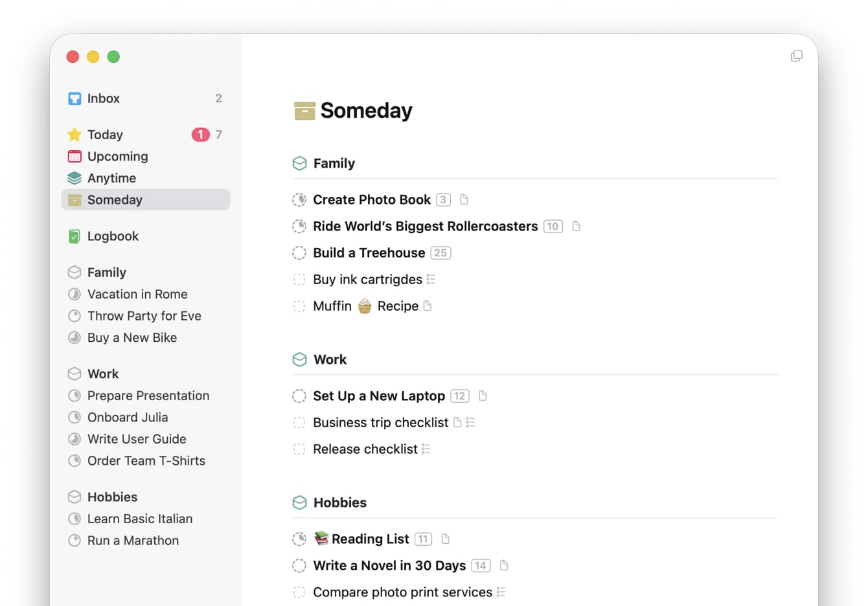Open the Logbook checkmark icon

74,236
